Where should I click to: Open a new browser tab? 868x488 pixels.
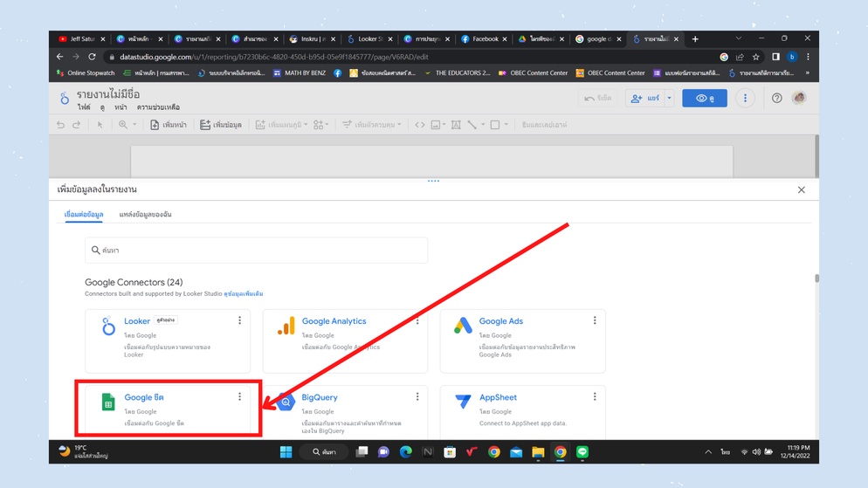[x=695, y=38]
